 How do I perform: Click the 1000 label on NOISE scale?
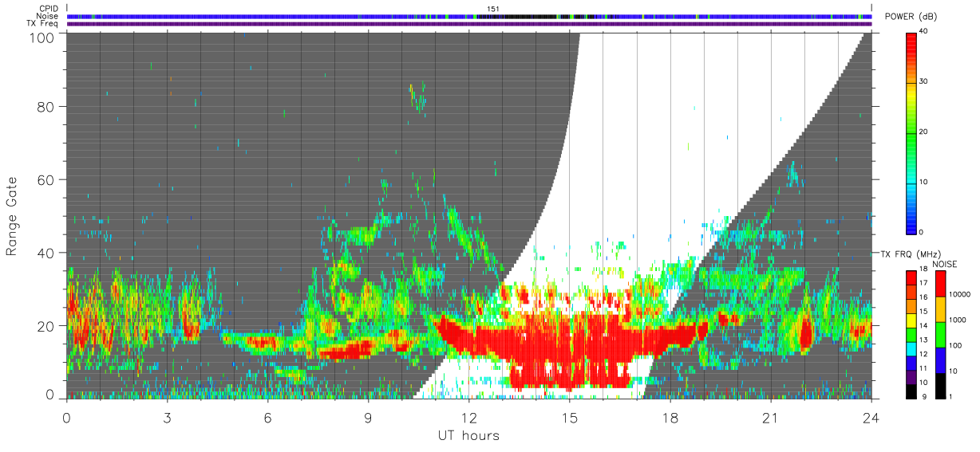point(959,319)
